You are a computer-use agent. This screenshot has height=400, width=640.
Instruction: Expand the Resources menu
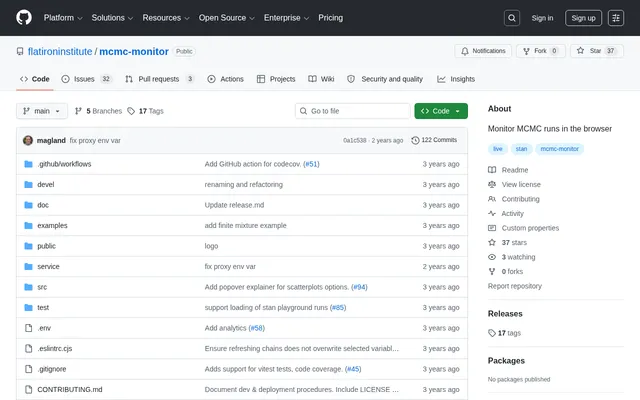(x=166, y=18)
